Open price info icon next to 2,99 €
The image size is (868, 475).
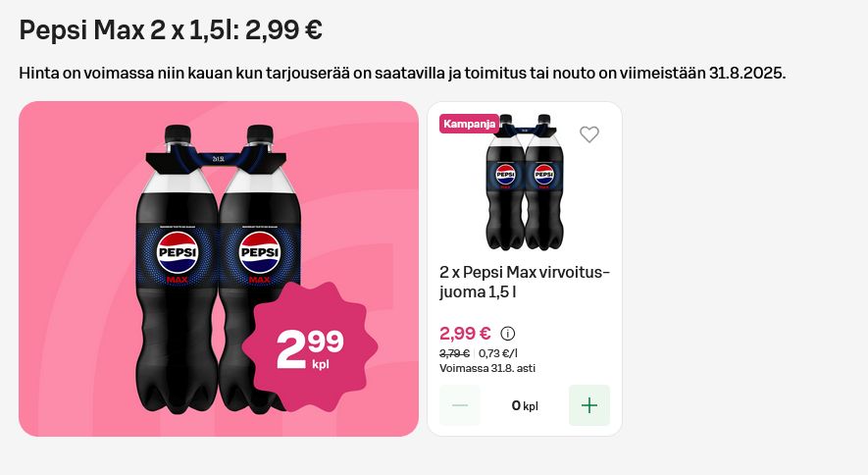point(507,334)
